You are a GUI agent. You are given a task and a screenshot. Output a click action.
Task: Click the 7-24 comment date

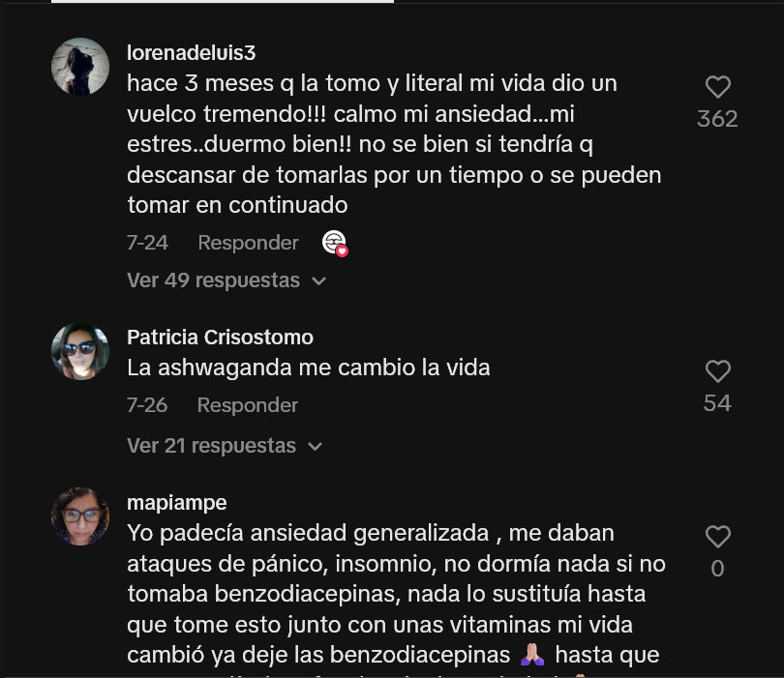(147, 243)
